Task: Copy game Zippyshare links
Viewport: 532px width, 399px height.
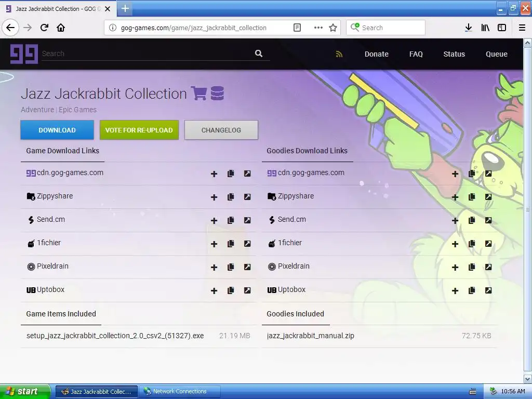Action: (231, 197)
